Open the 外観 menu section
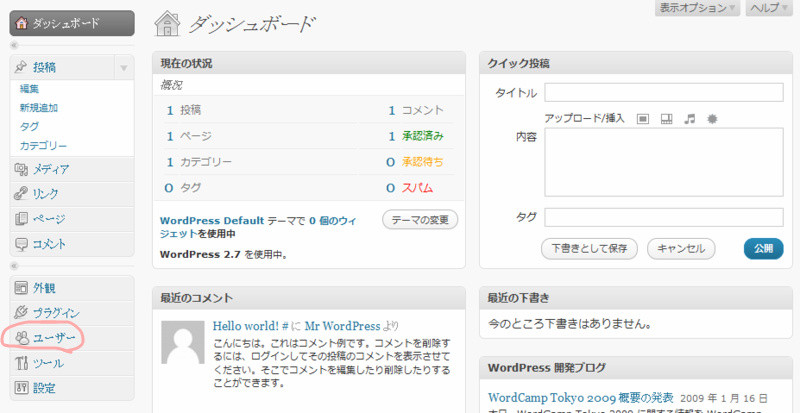 coord(72,288)
